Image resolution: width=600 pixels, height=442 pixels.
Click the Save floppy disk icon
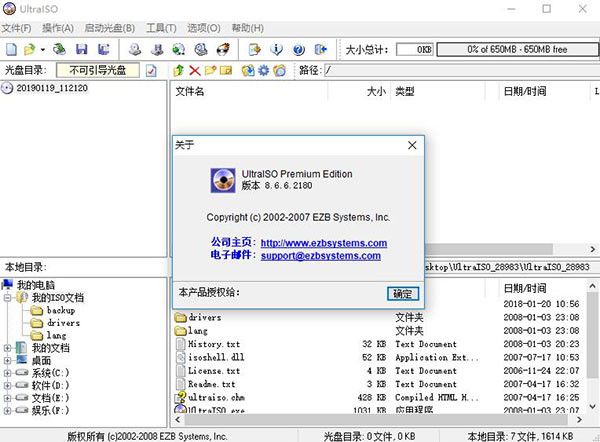[x=81, y=48]
